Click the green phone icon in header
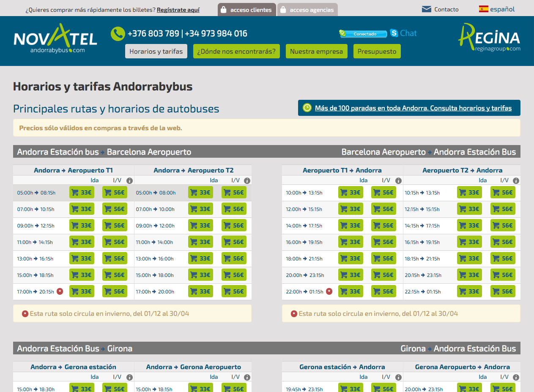The height and width of the screenshot is (392, 534). click(x=118, y=34)
